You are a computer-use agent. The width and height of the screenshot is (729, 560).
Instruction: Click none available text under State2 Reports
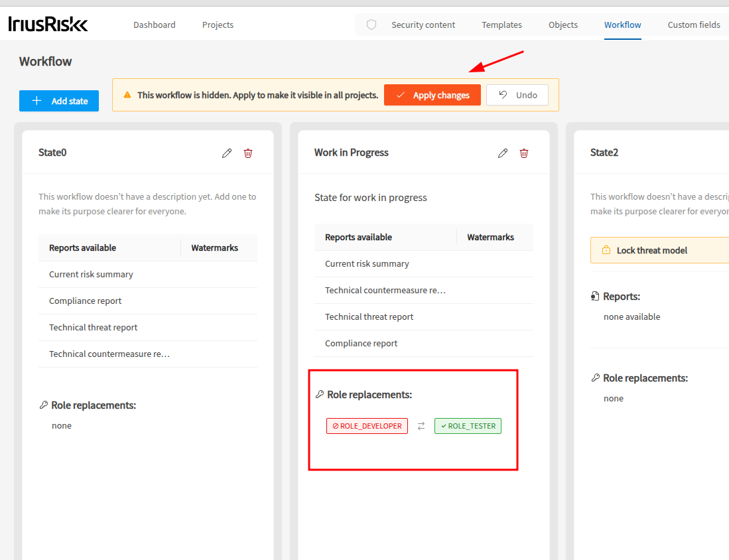point(632,316)
